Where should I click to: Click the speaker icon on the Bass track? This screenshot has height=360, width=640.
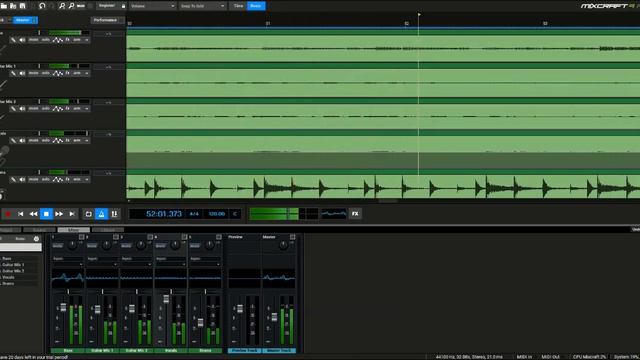(22, 40)
